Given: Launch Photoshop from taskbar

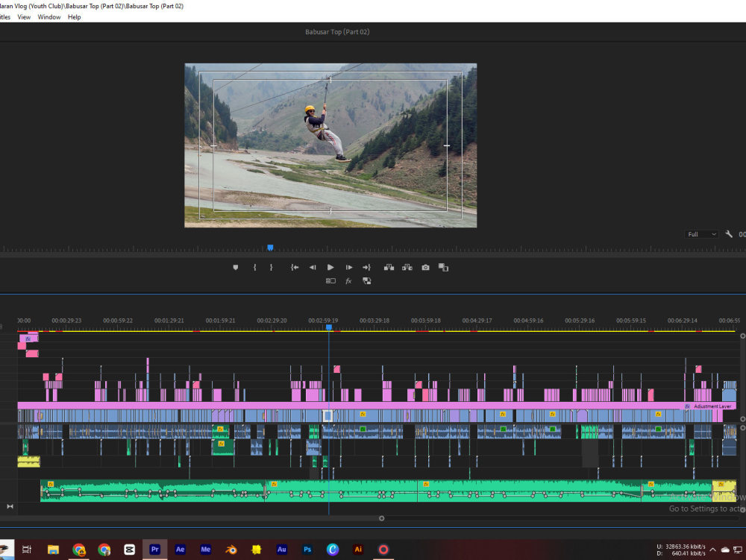Looking at the screenshot, I should [307, 550].
